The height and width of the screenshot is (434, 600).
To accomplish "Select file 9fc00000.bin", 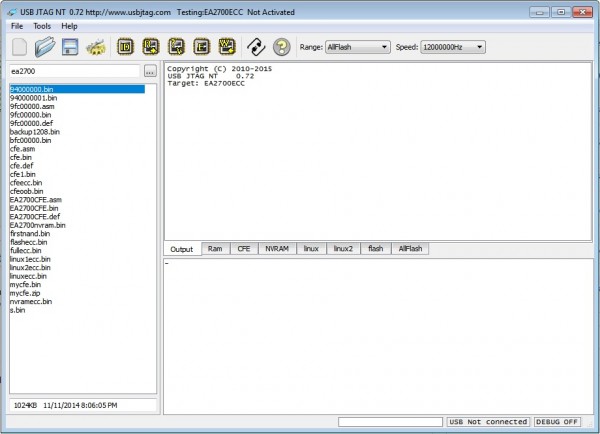I will tap(31, 115).
